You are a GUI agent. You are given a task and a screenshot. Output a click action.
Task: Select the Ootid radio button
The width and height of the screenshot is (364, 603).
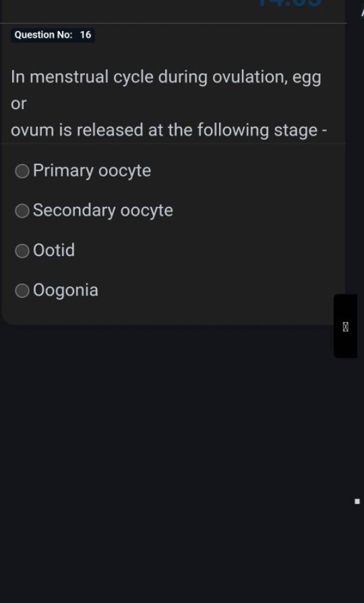21,251
